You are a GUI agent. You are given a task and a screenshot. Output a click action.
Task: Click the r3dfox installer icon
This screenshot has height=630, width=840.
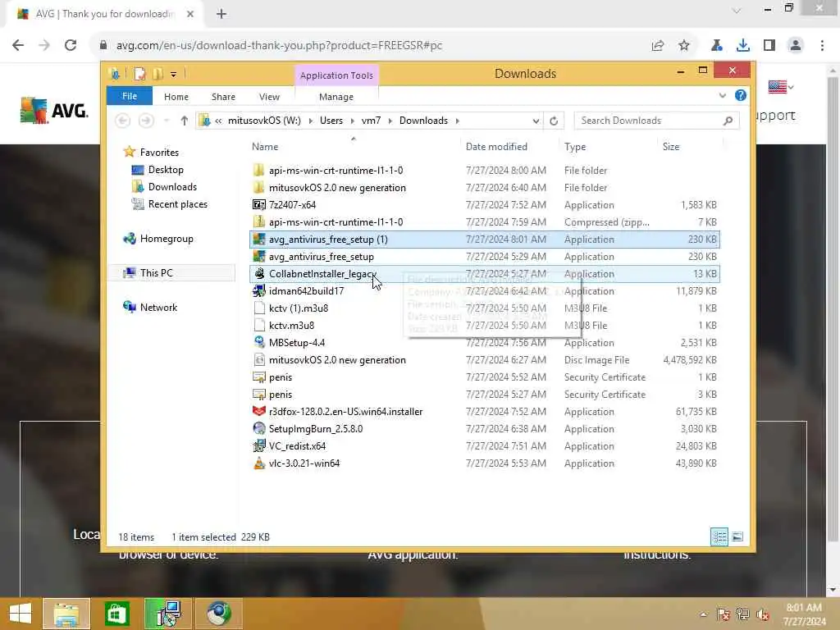coord(258,412)
